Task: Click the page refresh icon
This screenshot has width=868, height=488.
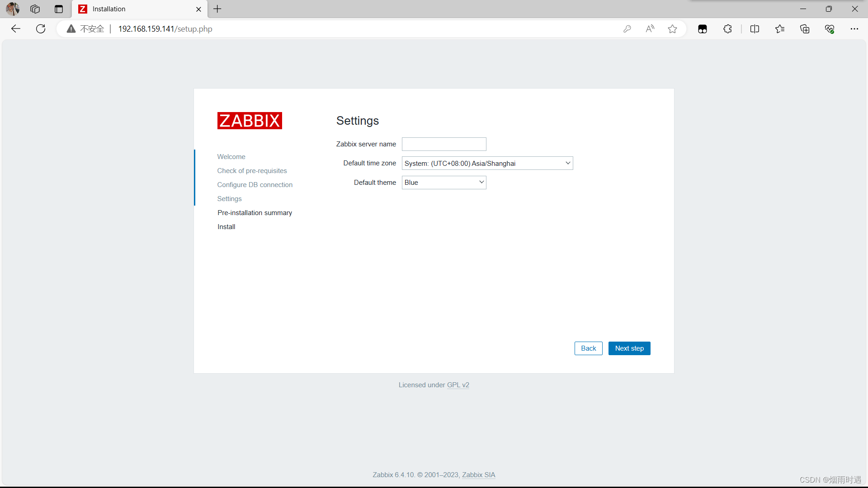Action: [x=41, y=29]
